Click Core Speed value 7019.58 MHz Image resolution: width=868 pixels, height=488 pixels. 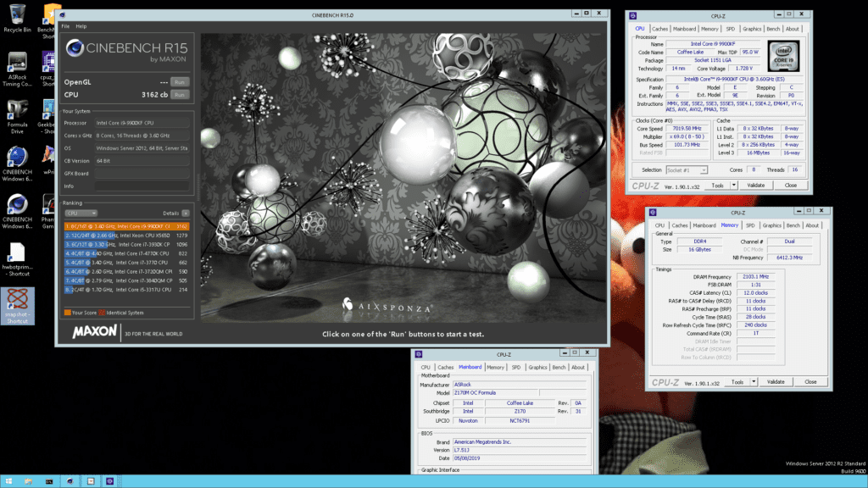[687, 129]
